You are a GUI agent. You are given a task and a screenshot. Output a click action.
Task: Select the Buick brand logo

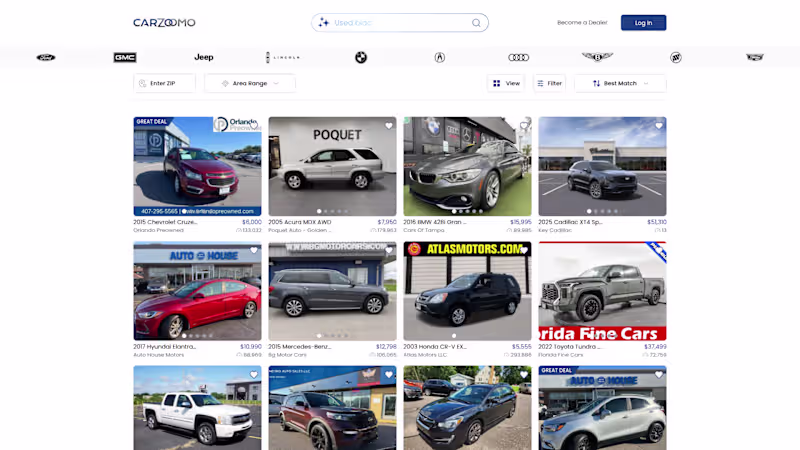tap(676, 57)
